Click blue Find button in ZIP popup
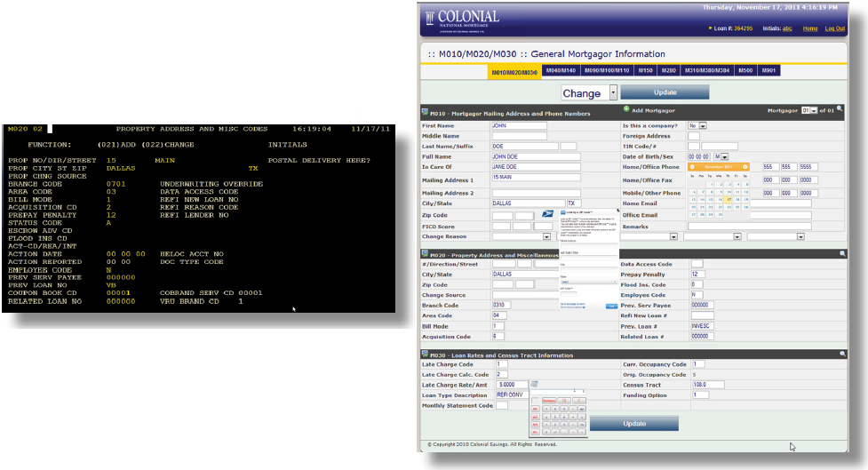Image resolution: width=868 pixels, height=470 pixels. [x=611, y=307]
